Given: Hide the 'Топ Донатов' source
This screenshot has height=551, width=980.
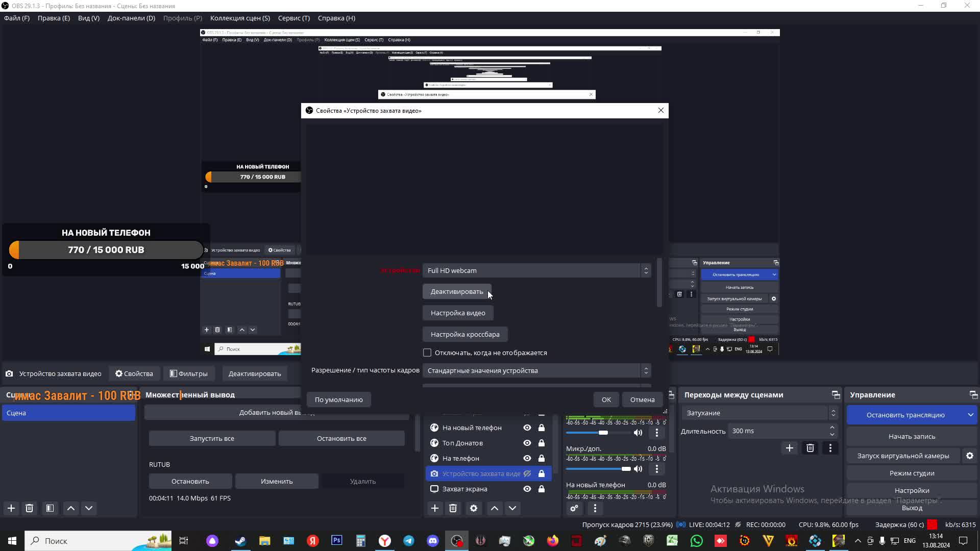Looking at the screenshot, I should pyautogui.click(x=527, y=443).
